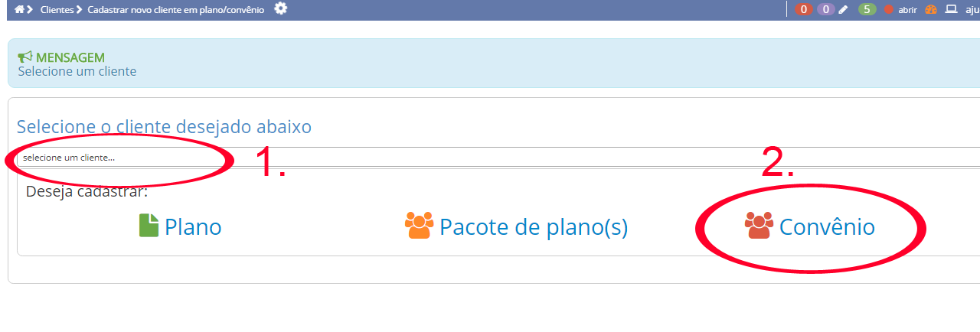Go to home via house icon
980x332 pixels.
point(19,9)
